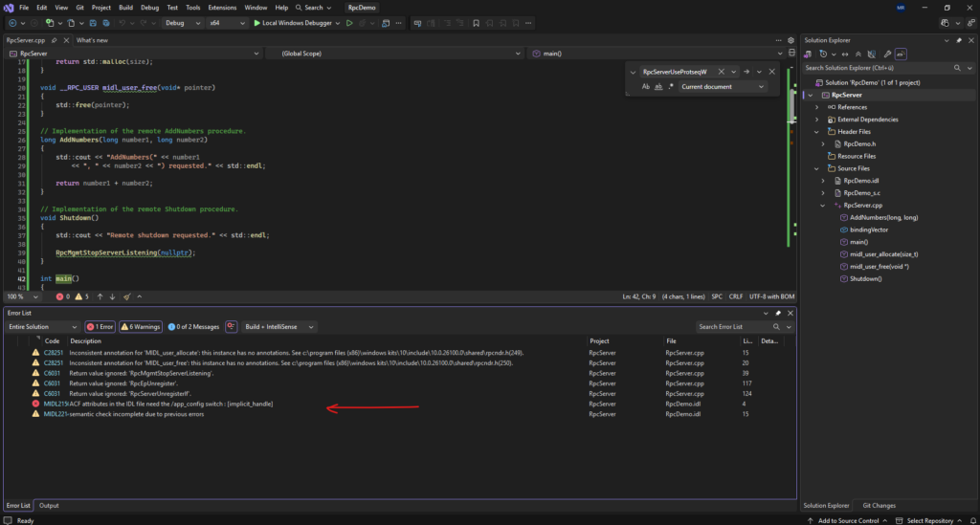Screen dimensions: 980x525
Task: Click the editor vertical scrollbar thumb
Action: pos(791,107)
